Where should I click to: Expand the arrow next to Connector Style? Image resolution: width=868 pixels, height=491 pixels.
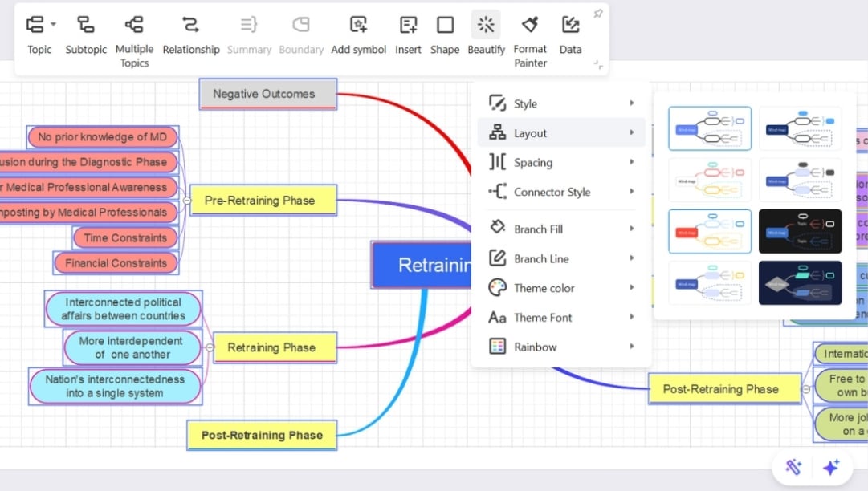[632, 191]
